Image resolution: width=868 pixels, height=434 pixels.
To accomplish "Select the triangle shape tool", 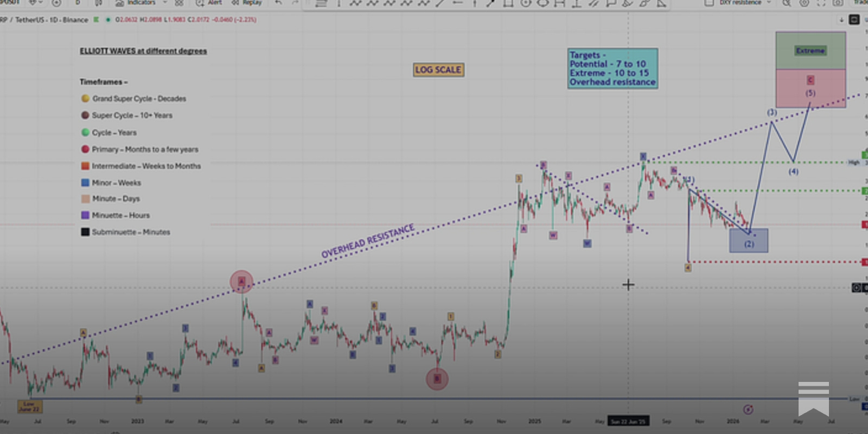I will point(661,3).
